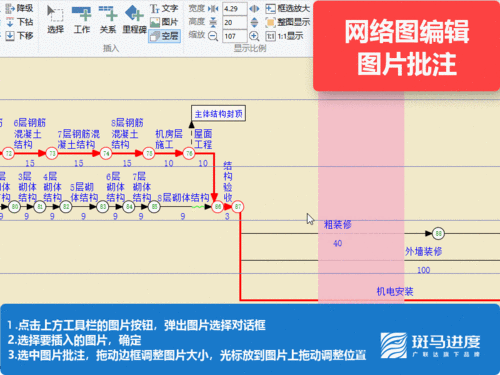This screenshot has height=375, width=500.
Task: Select the pink highlighted image annotation
Action: tap(361, 197)
